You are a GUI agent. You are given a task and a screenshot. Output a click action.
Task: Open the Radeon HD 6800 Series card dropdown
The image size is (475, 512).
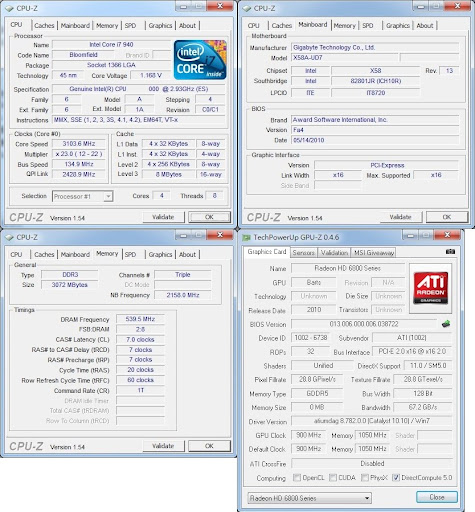[x=310, y=498]
